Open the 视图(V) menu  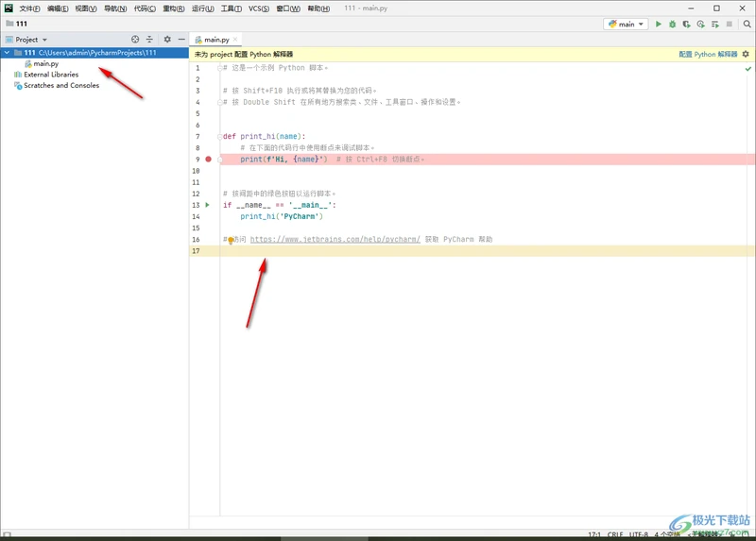click(86, 8)
